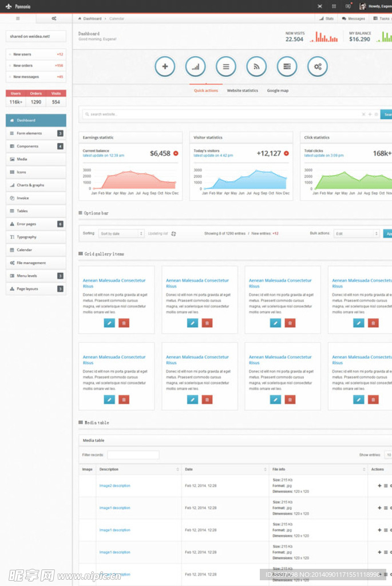The width and height of the screenshot is (392, 586).
Task: Click Messages button in top bar
Action: click(x=353, y=18)
